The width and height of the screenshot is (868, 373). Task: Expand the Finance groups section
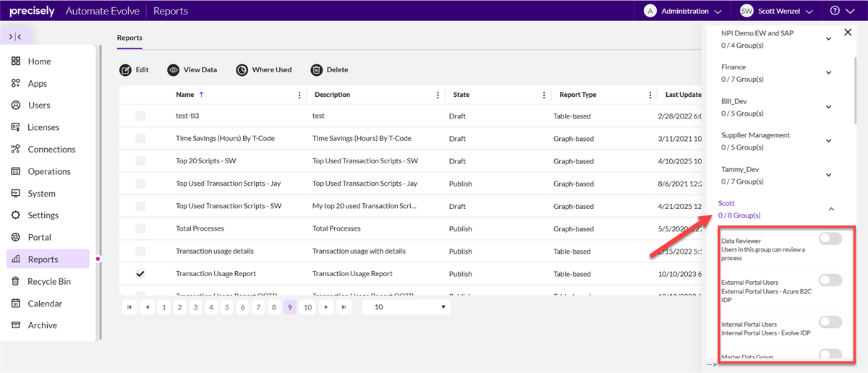(x=829, y=72)
